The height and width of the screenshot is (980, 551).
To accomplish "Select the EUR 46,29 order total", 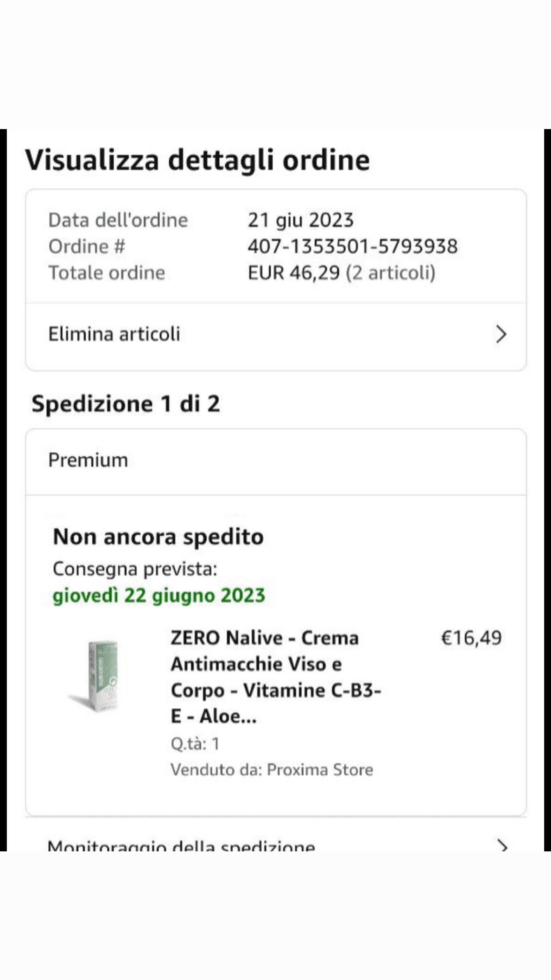I will point(294,273).
